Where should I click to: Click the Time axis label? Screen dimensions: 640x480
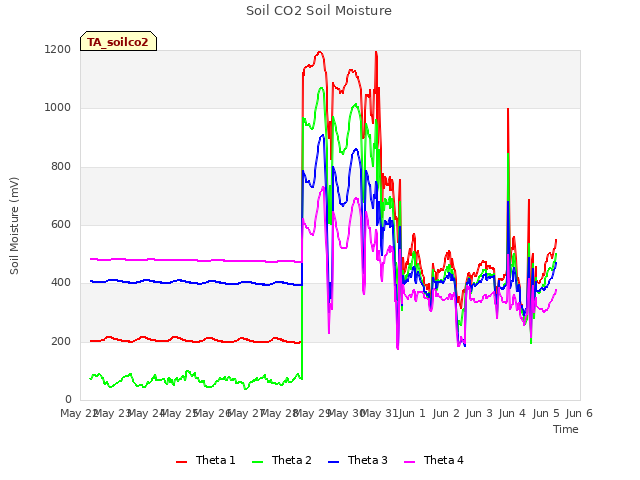[x=566, y=429]
